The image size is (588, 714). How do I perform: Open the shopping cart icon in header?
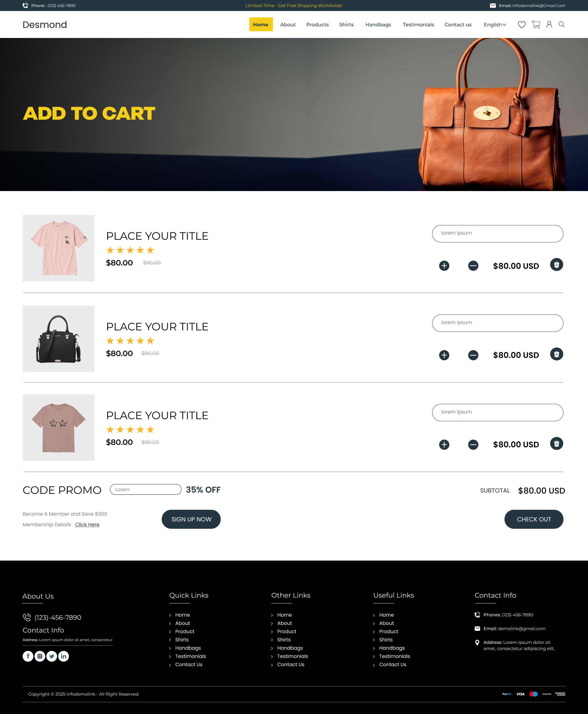click(x=536, y=24)
